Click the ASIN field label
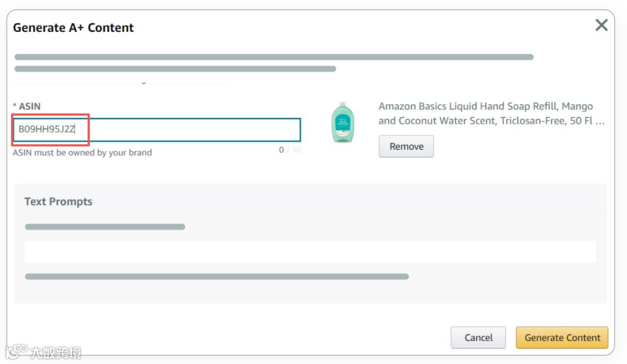 (27, 106)
